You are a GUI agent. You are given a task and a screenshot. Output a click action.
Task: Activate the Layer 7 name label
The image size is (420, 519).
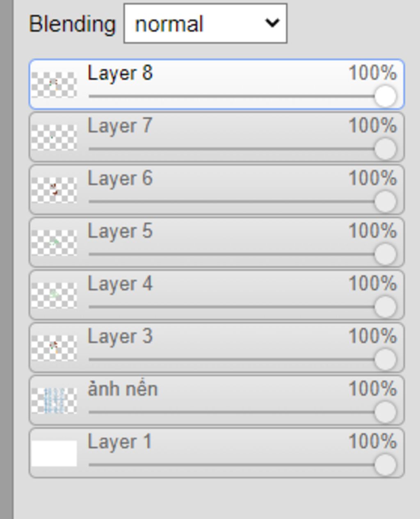click(120, 126)
